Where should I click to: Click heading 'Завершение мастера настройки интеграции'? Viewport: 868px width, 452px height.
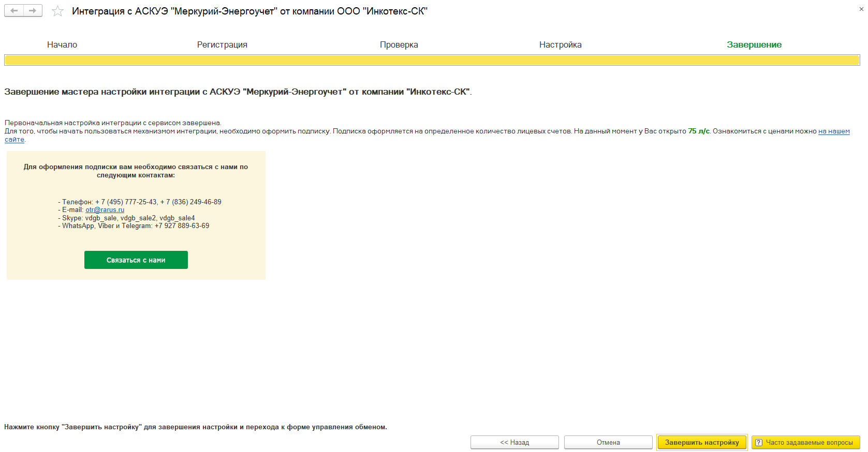coord(238,92)
